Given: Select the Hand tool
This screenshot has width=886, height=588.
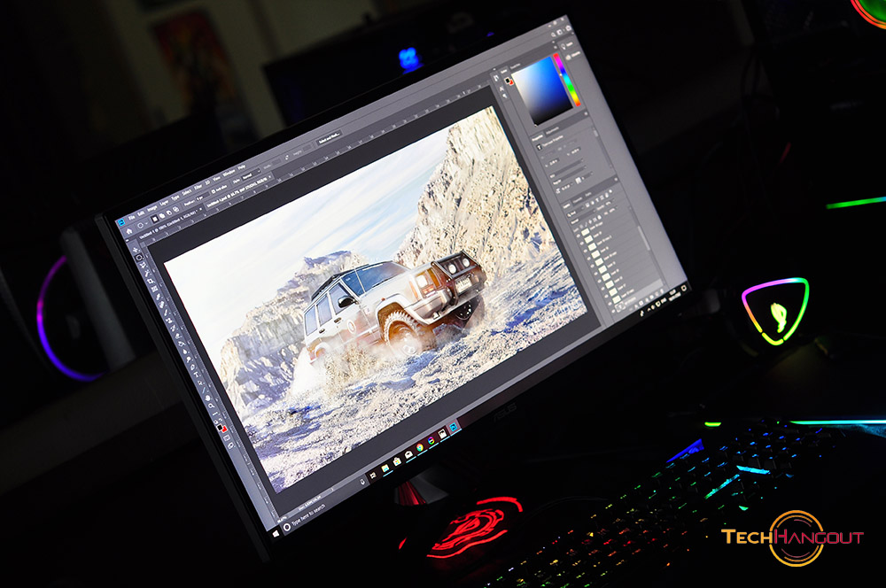Looking at the screenshot, I should (x=207, y=398).
